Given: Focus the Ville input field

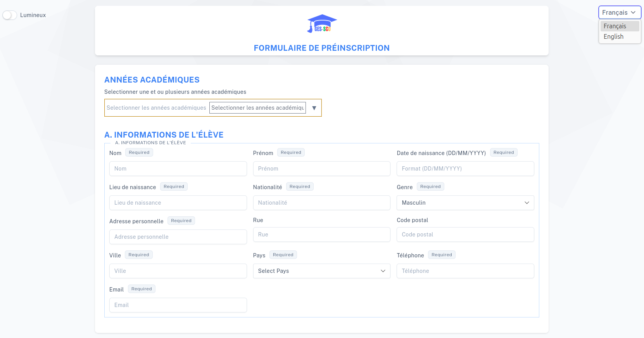Looking at the screenshot, I should [178, 271].
